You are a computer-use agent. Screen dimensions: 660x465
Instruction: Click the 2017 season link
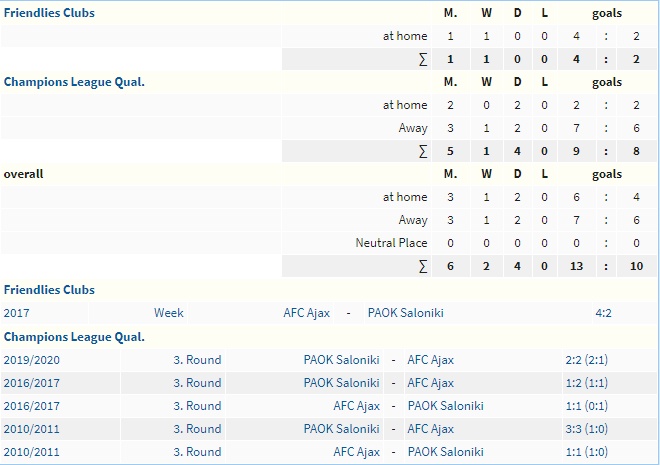pos(16,313)
